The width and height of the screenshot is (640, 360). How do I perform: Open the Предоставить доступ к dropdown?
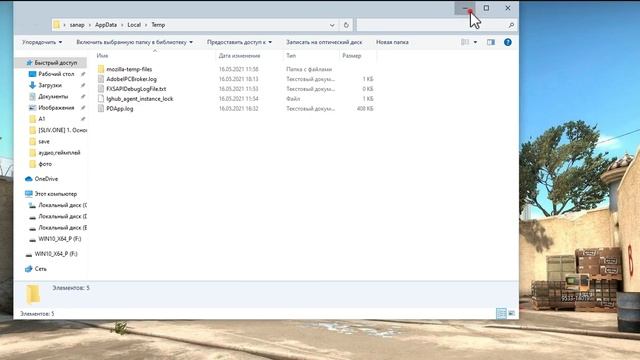240,42
